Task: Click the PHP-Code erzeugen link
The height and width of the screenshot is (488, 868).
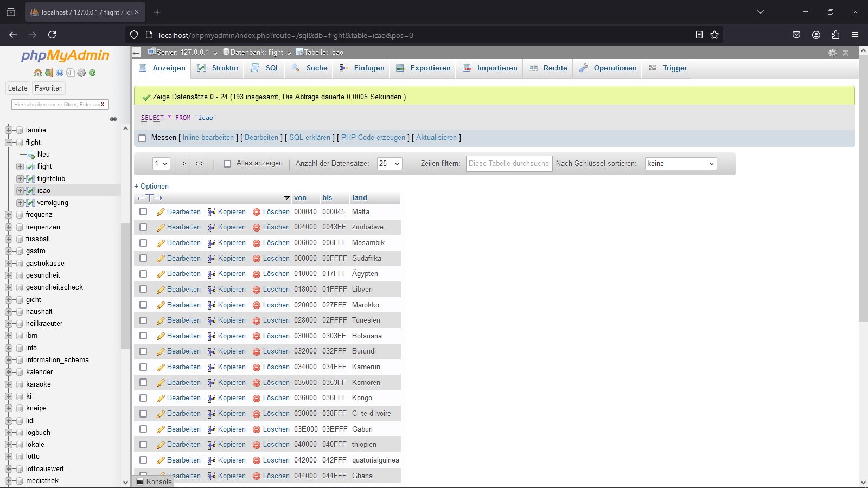Action: point(373,138)
